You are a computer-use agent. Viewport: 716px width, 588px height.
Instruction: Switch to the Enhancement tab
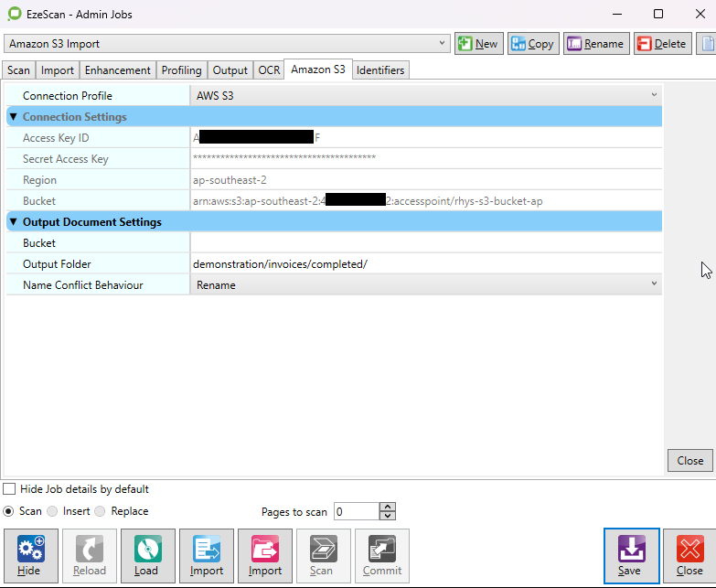pos(118,70)
